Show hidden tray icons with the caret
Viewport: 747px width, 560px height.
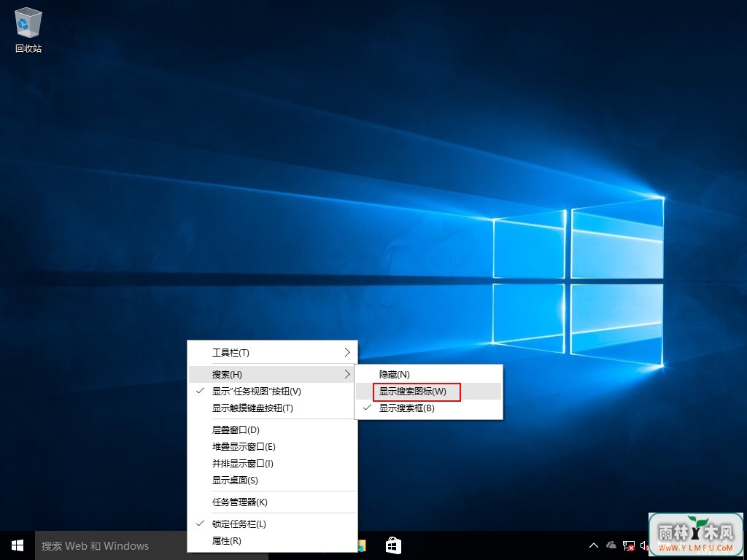[594, 545]
